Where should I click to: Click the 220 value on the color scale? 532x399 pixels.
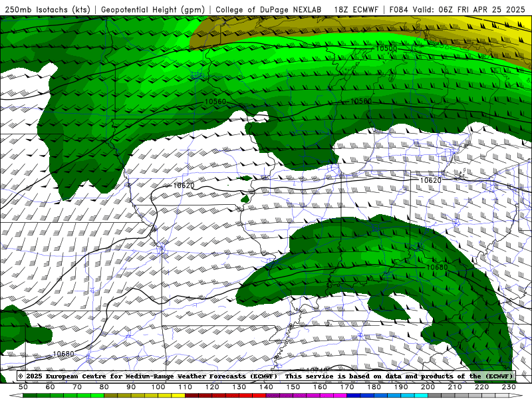[x=481, y=387]
